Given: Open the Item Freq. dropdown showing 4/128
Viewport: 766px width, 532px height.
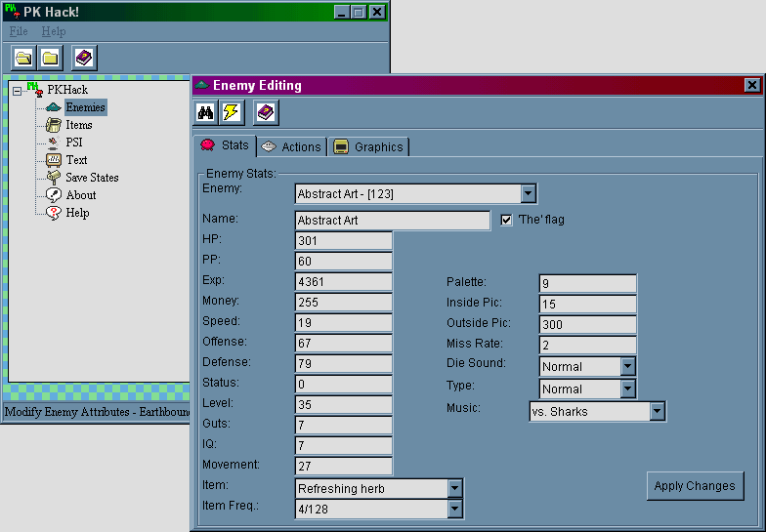Looking at the screenshot, I should click(x=454, y=510).
